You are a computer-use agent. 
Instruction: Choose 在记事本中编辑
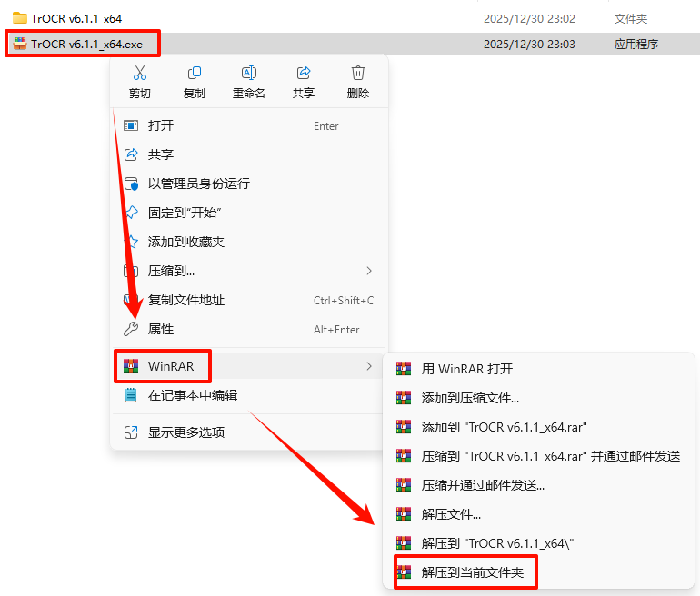click(249, 395)
